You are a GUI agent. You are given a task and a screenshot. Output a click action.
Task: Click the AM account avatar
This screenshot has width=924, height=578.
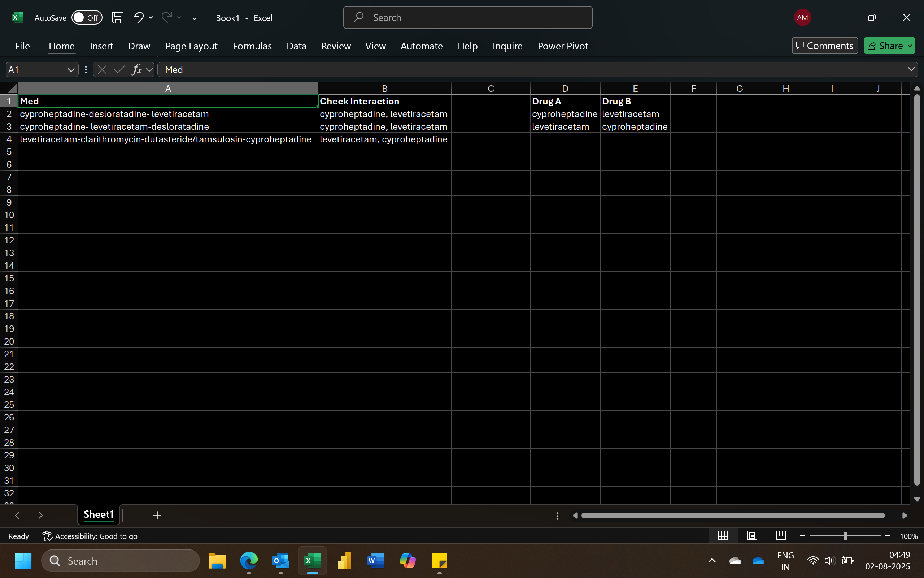802,18
